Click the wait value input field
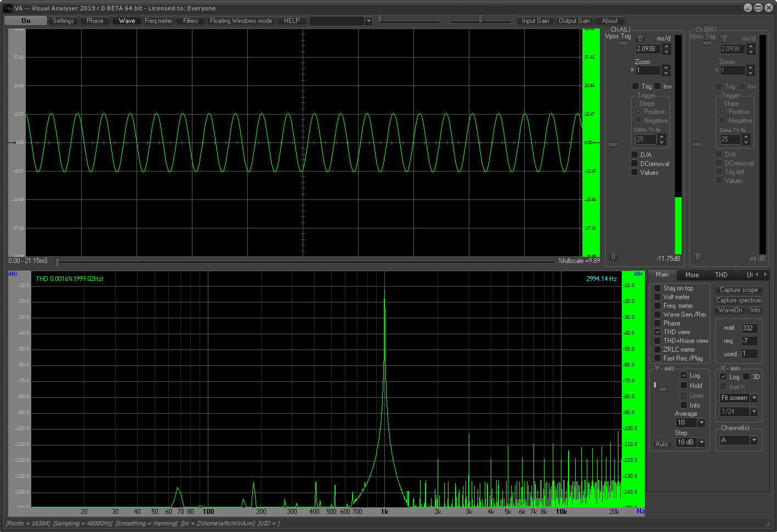This screenshot has height=532, width=777. [x=749, y=328]
